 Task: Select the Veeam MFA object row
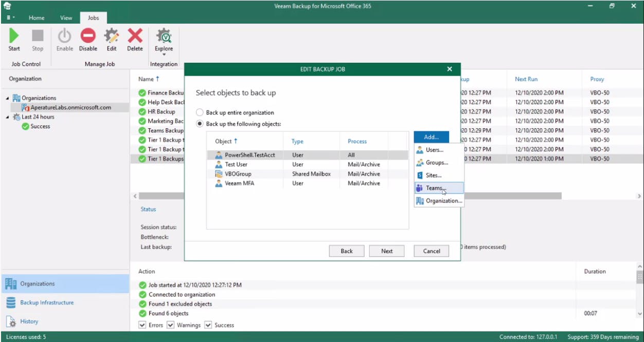(308, 183)
